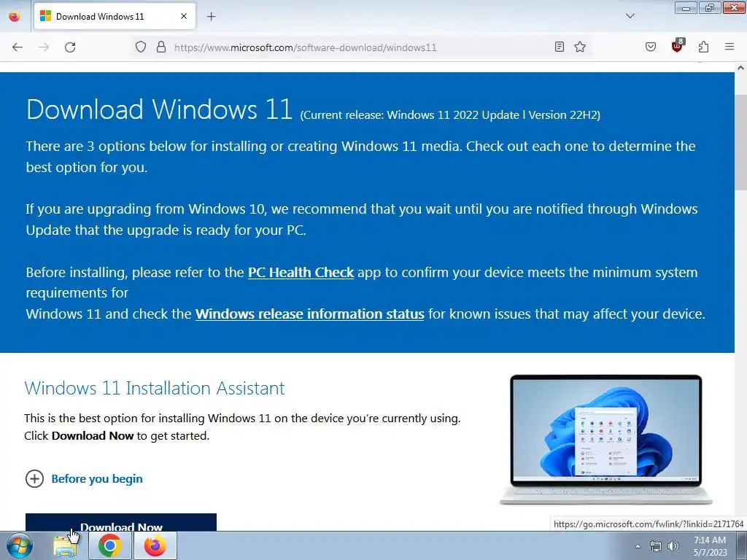Open Windows release information status link
This screenshot has height=560, width=747.
click(309, 314)
